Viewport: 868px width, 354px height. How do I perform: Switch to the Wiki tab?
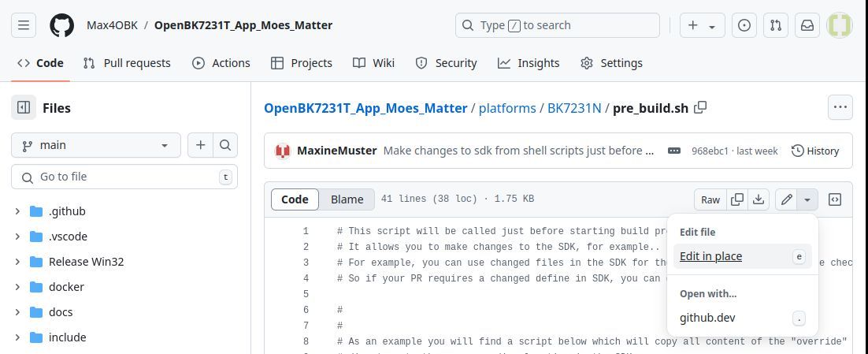(x=373, y=63)
